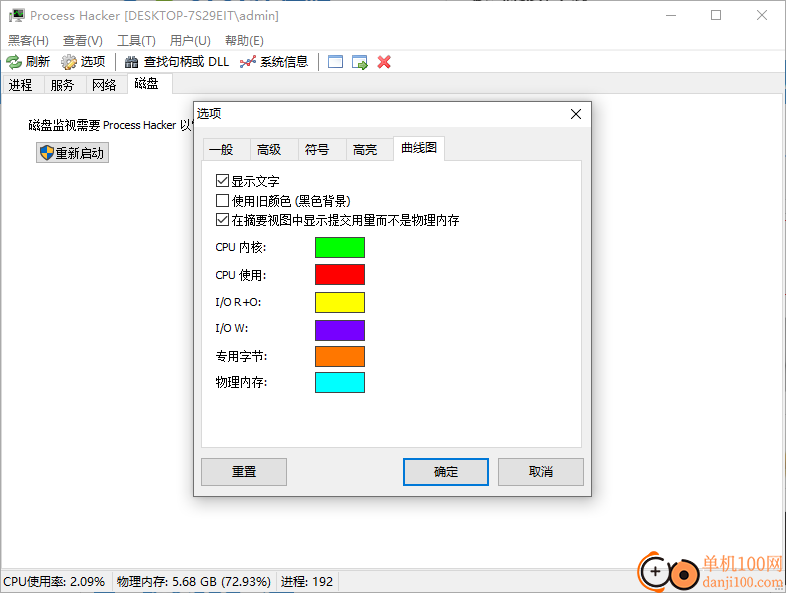Click the 刷新 refresh toolbar icon
The height and width of the screenshot is (593, 786).
click(14, 62)
